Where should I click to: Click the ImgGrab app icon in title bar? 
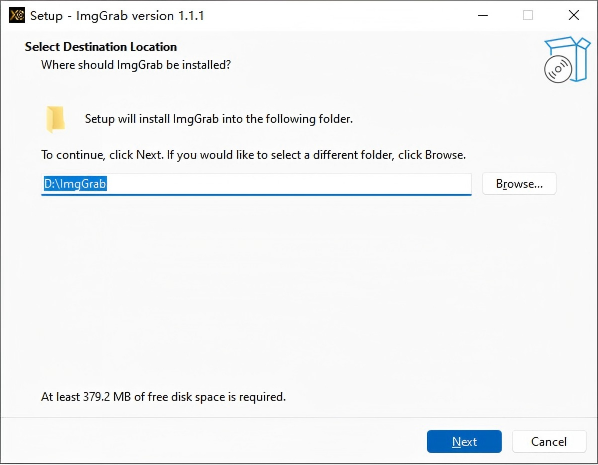[17, 16]
